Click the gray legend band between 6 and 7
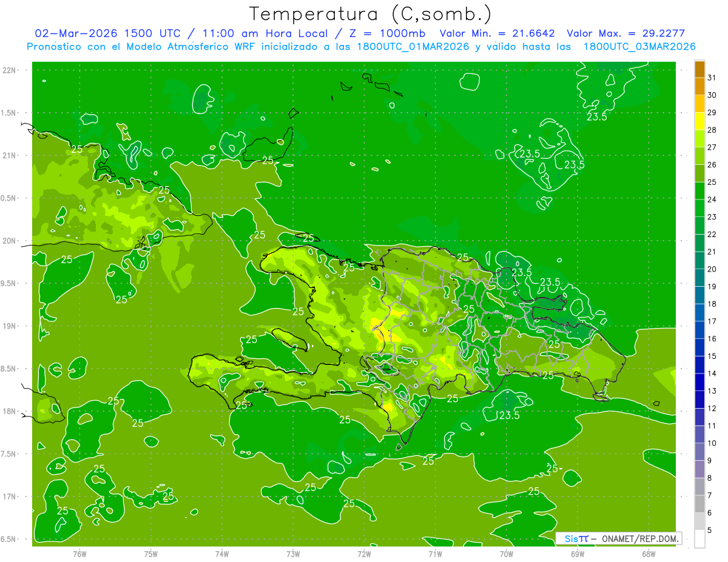 click(x=699, y=504)
